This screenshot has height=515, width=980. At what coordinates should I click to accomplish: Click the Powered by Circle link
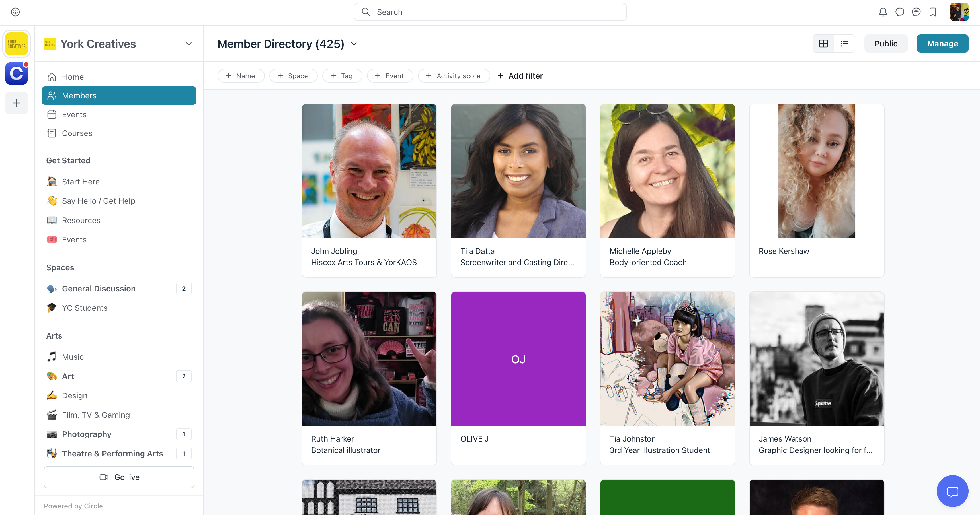pos(73,506)
